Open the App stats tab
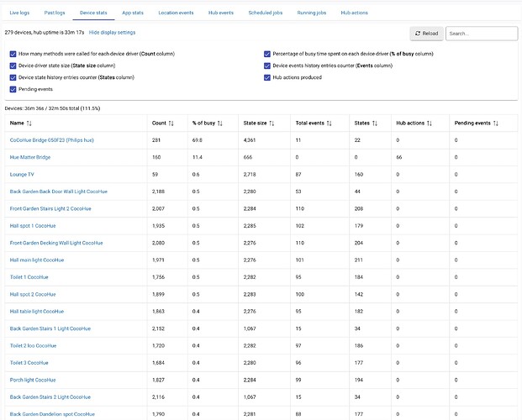The image size is (522, 420). point(132,13)
